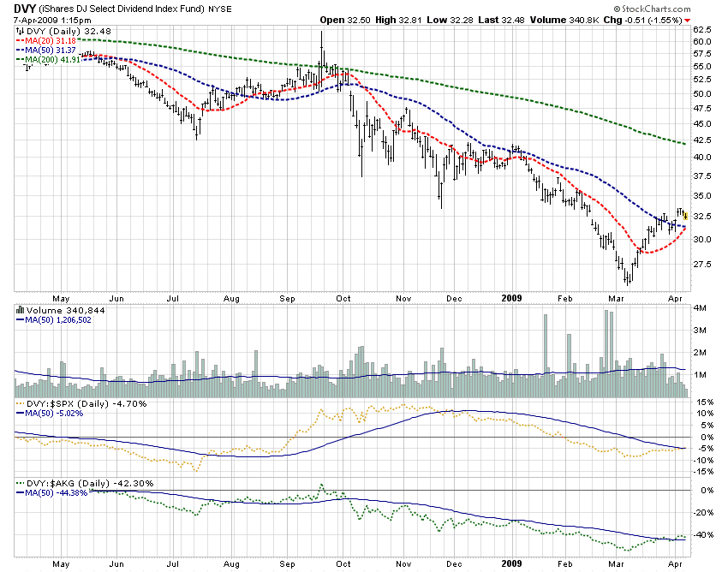
Task: Select the green MA(200) 41.91 legend entry
Action: pyautogui.click(x=48, y=59)
